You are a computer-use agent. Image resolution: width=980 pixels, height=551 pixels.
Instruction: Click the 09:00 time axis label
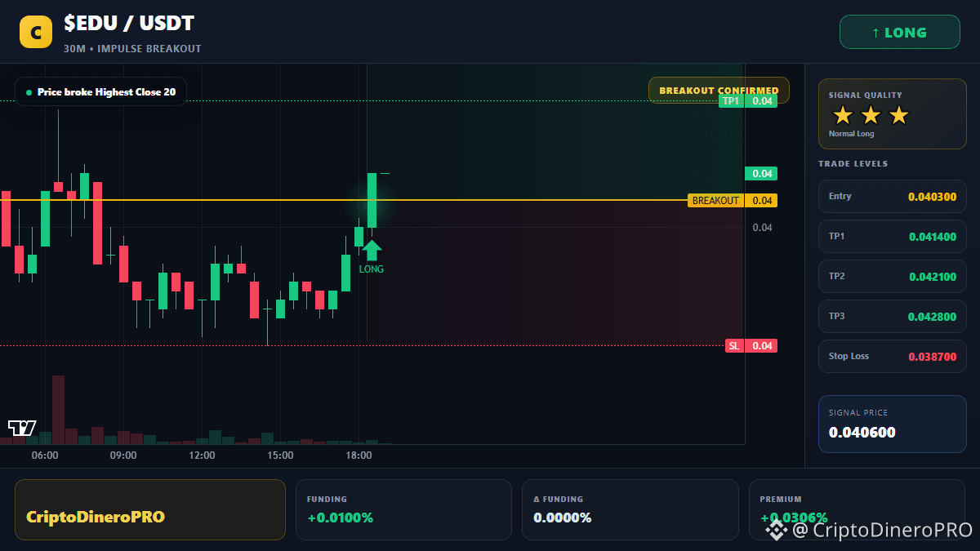(123, 455)
